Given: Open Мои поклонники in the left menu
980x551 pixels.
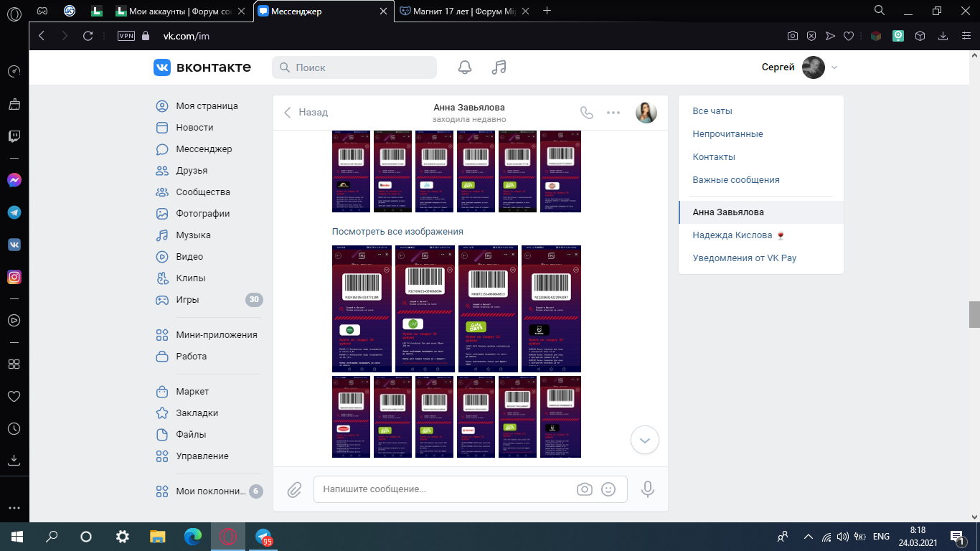Looking at the screenshot, I should click(211, 491).
